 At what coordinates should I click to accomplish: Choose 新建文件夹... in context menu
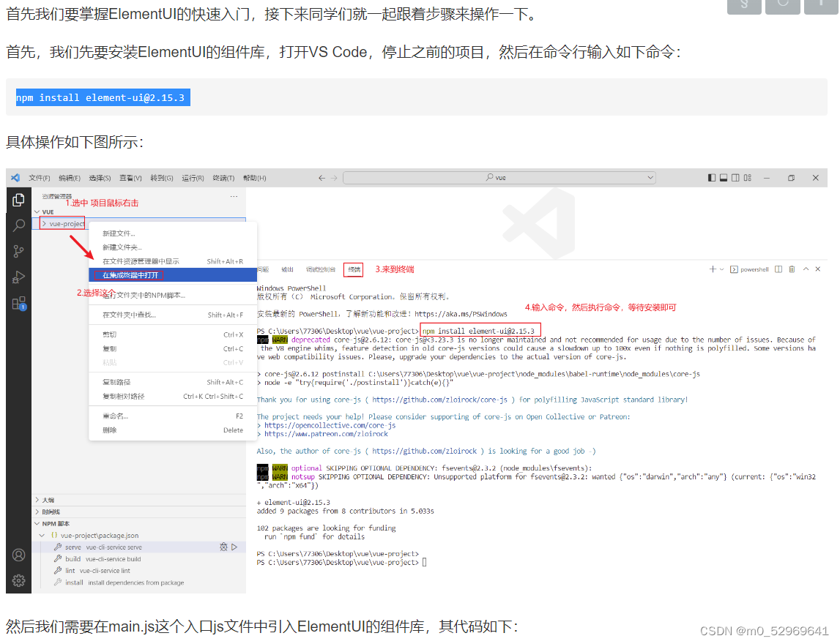pyautogui.click(x=173, y=247)
